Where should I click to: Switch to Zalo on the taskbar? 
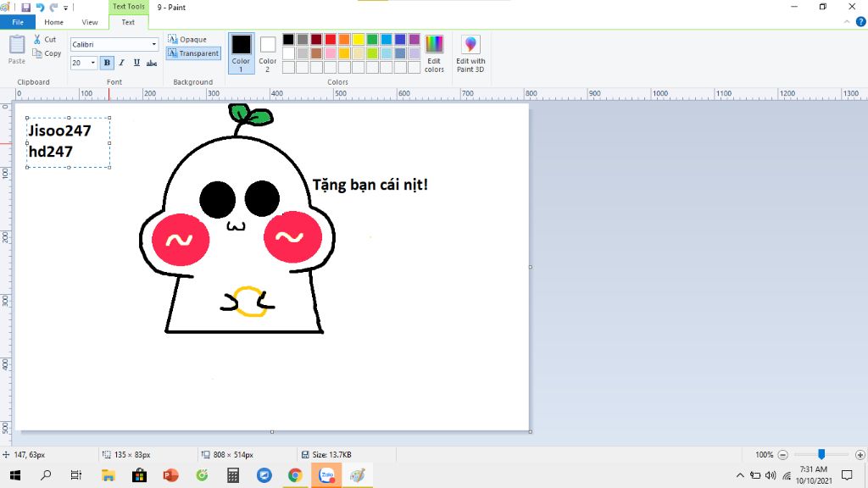[x=326, y=475]
